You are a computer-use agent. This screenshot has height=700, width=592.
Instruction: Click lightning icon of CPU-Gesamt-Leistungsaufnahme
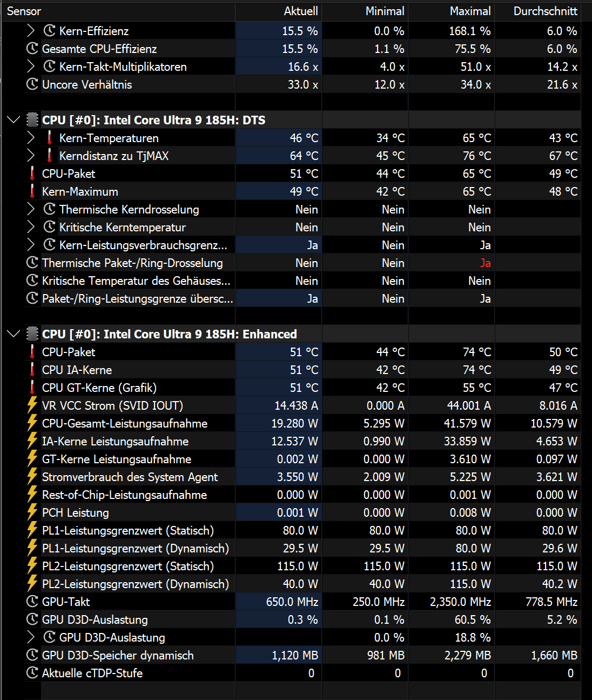point(32,423)
